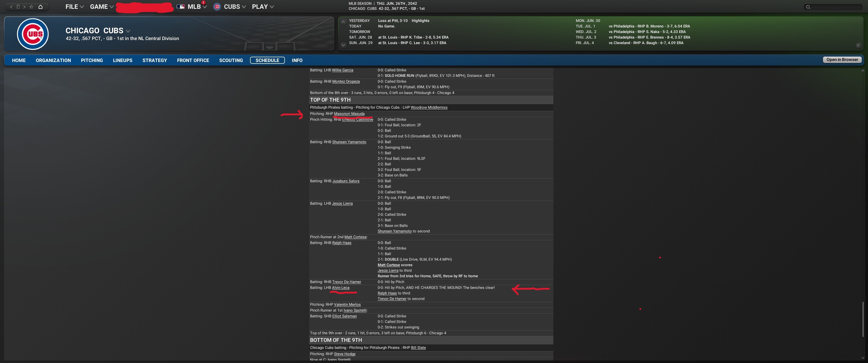Click the bookmark star icon
This screenshot has height=363, width=868.
coord(31,7)
